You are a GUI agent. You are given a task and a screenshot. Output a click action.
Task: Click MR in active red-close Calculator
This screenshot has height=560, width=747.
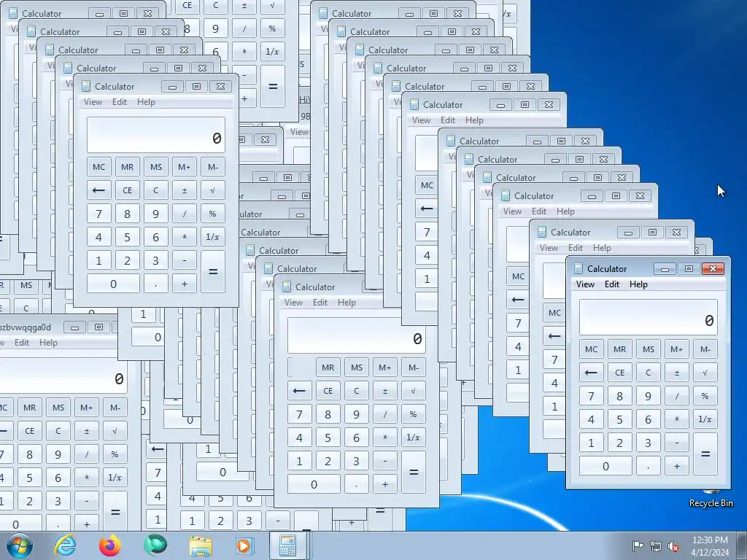[619, 349]
